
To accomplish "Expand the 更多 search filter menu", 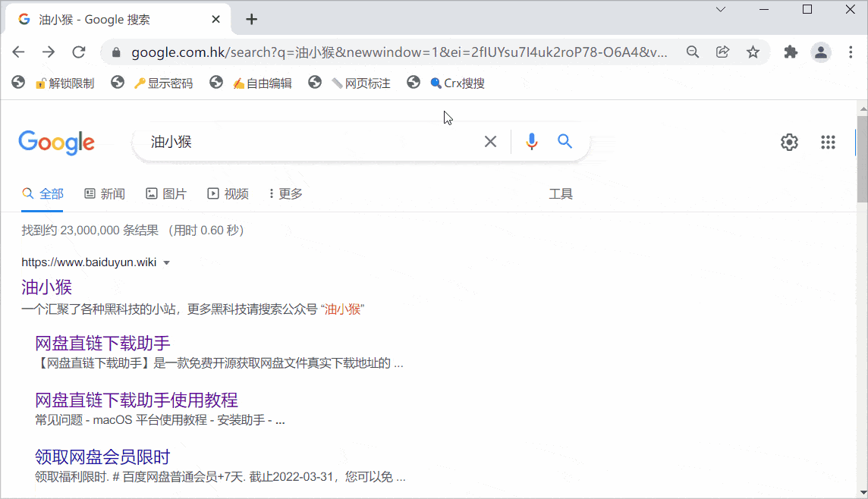I will pos(286,194).
